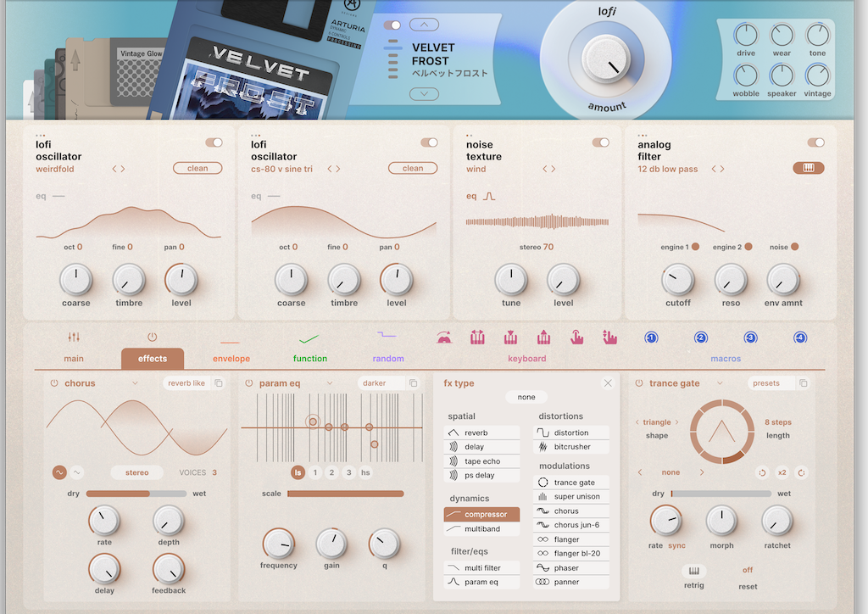Select hs band in param eq

click(365, 472)
